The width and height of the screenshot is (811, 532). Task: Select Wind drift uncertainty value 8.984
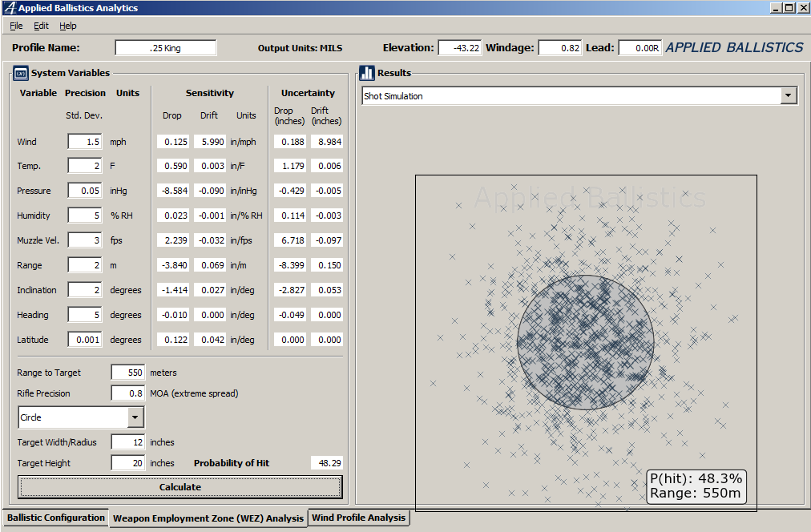[327, 142]
